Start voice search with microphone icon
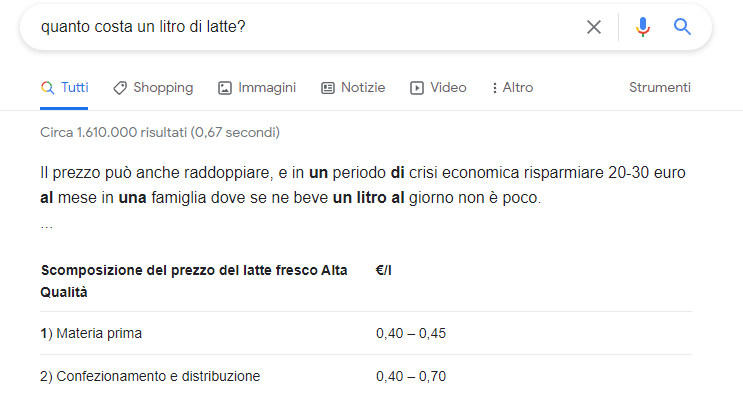This screenshot has width=743, height=395. pyautogui.click(x=643, y=27)
